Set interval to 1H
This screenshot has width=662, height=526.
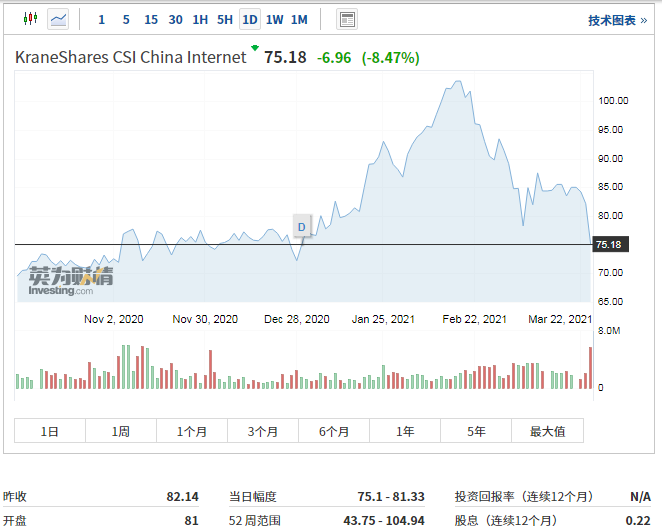point(200,19)
